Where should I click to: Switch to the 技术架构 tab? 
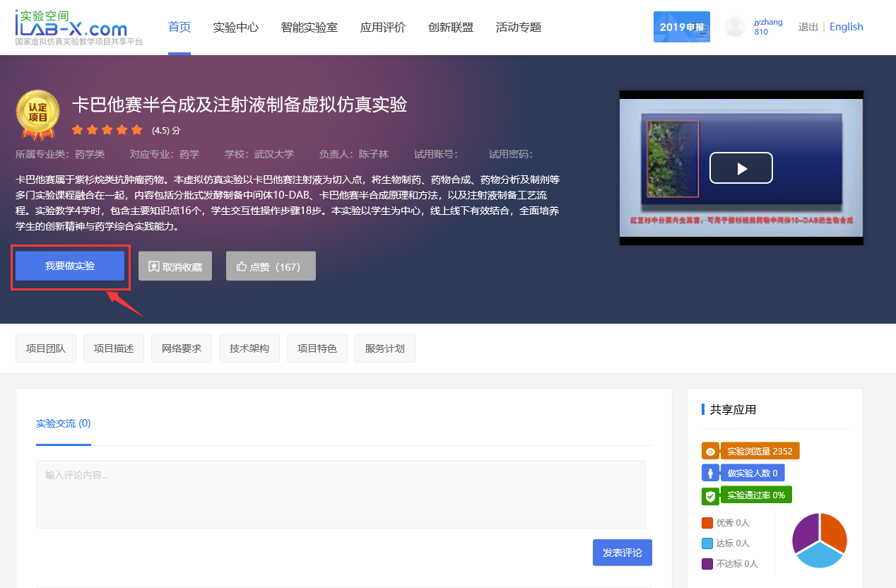pyautogui.click(x=249, y=348)
